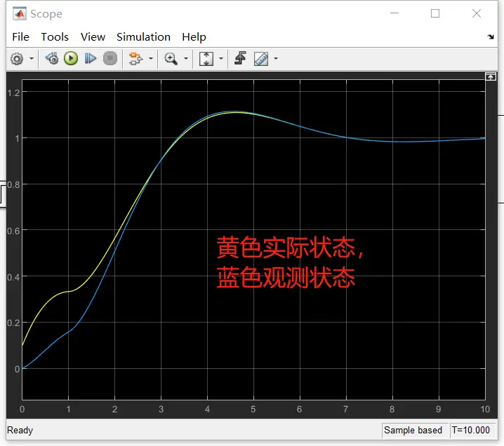The height and width of the screenshot is (446, 504).
Task: Click the Step Back icon
Action: (x=52, y=59)
